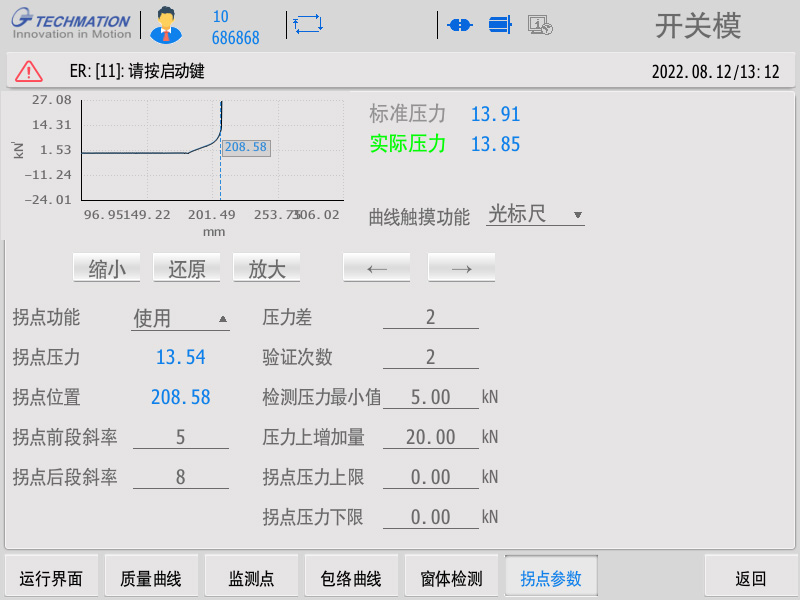Image resolution: width=800 pixels, height=600 pixels.
Task: Open the 包络曲线 tab
Action: tap(351, 578)
